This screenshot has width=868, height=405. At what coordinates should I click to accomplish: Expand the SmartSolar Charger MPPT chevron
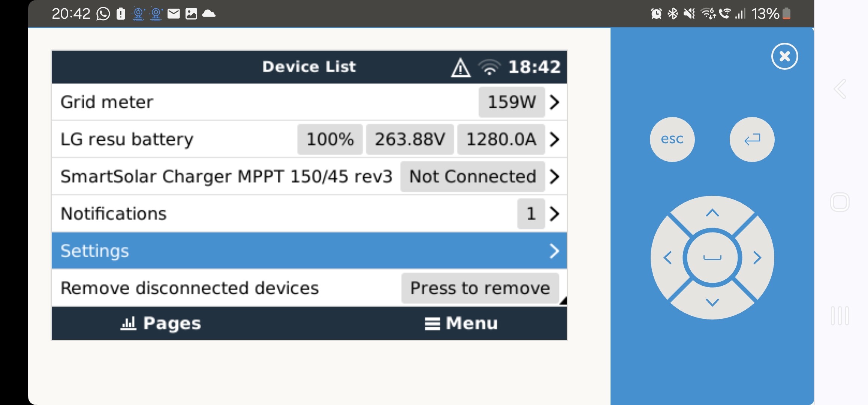click(x=554, y=176)
